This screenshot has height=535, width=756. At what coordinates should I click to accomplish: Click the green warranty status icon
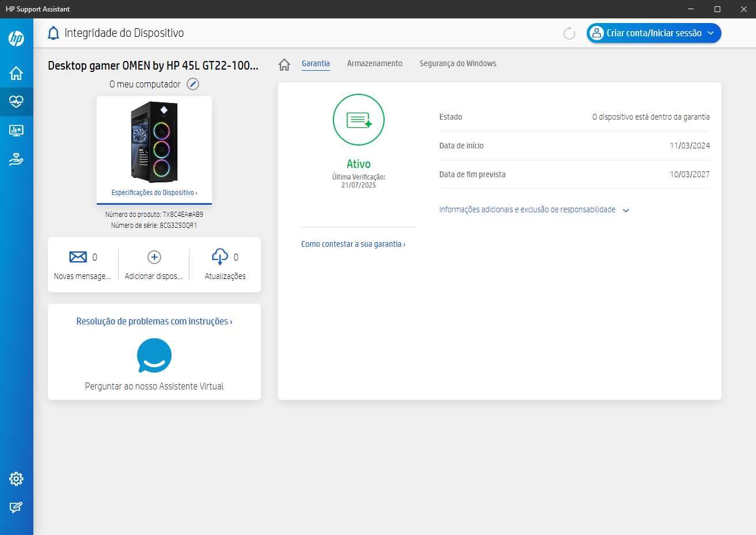pyautogui.click(x=359, y=120)
